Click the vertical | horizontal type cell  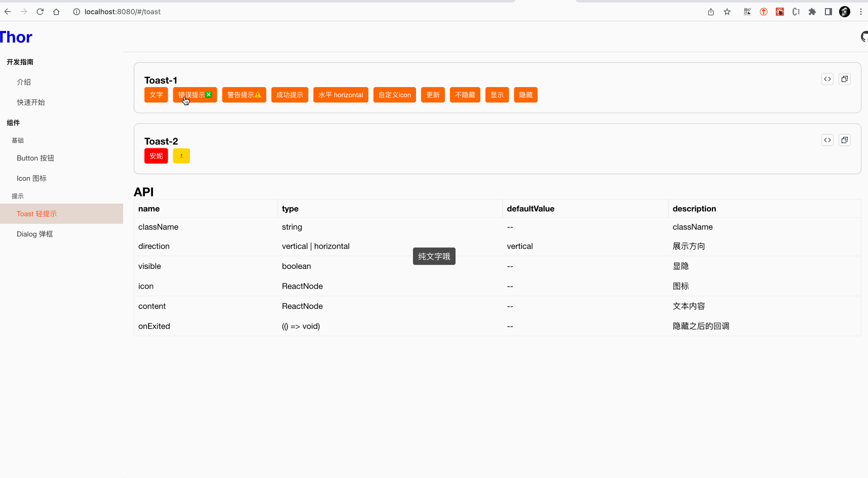point(316,246)
